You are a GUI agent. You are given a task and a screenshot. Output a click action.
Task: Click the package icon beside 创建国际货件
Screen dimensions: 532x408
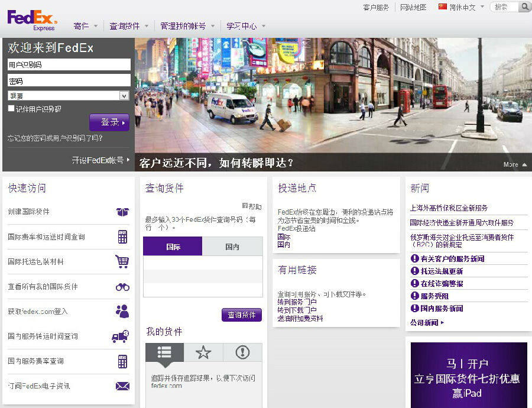(122, 212)
